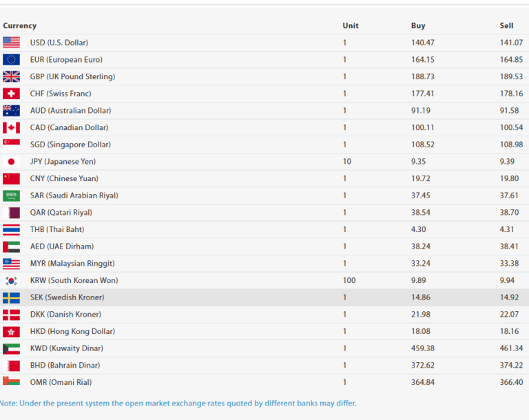This screenshot has height=420, width=529.
Task: Click the Kuwait flag icon
Action: click(11, 348)
